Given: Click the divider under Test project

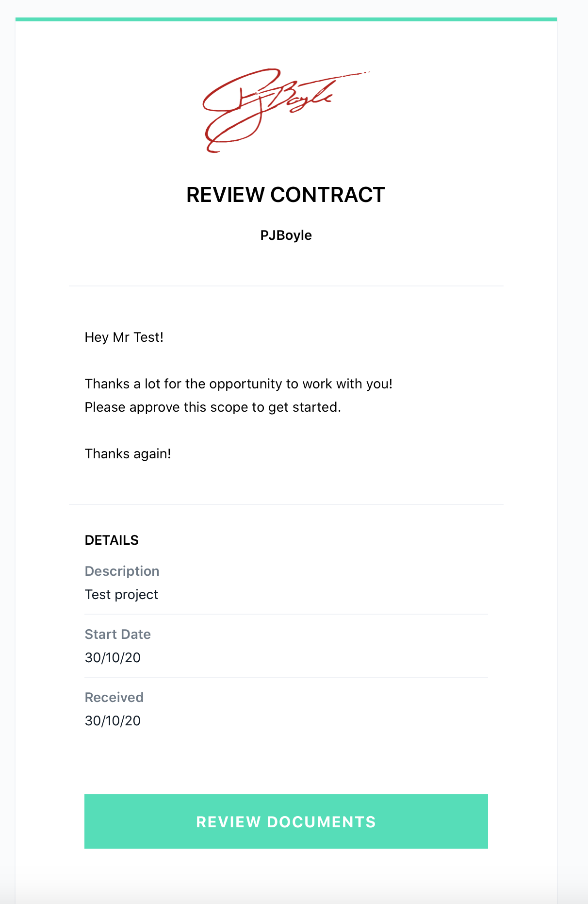Looking at the screenshot, I should click(286, 614).
